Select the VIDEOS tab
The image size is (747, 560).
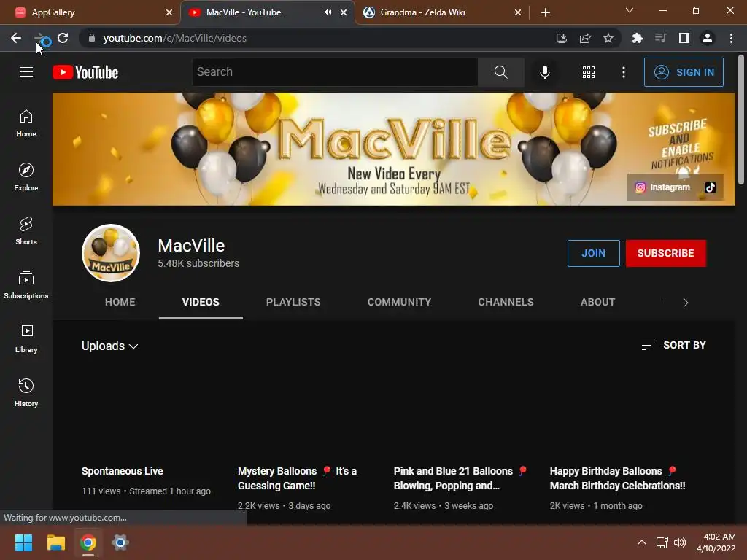(201, 302)
